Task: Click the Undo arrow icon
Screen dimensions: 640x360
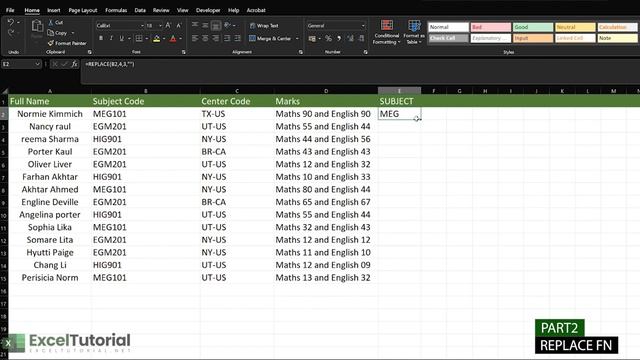Action: [11, 22]
